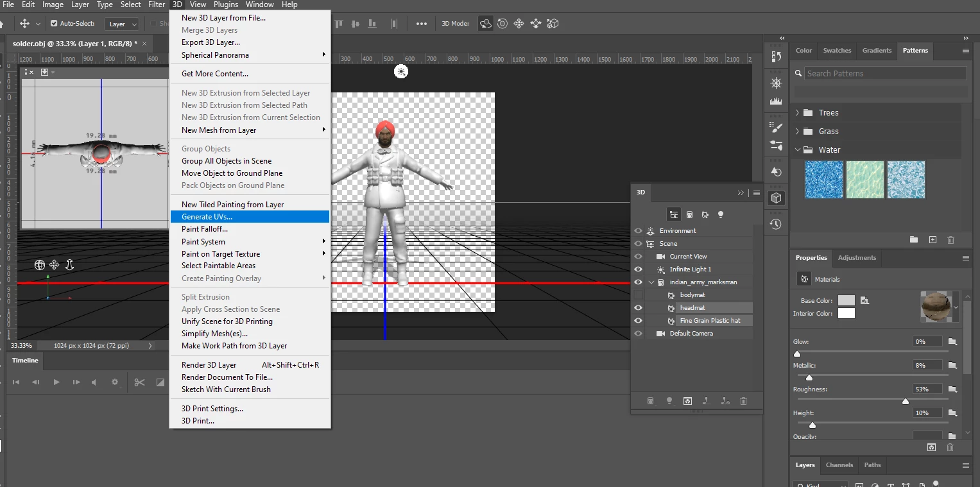Image resolution: width=980 pixels, height=487 pixels.
Task: Expand the Trees pattern folder
Action: coord(798,113)
